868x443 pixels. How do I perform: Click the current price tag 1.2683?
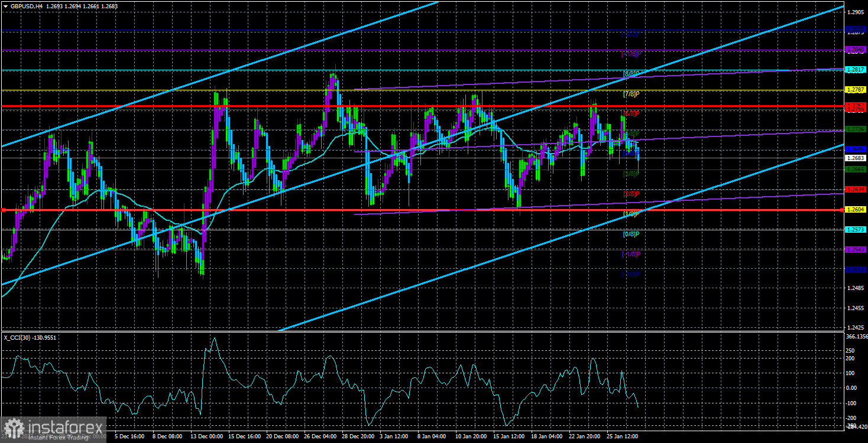pyautogui.click(x=856, y=158)
